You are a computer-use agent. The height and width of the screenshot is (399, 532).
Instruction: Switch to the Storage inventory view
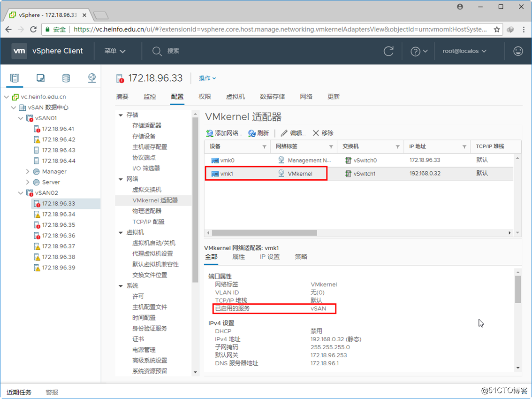coord(66,78)
